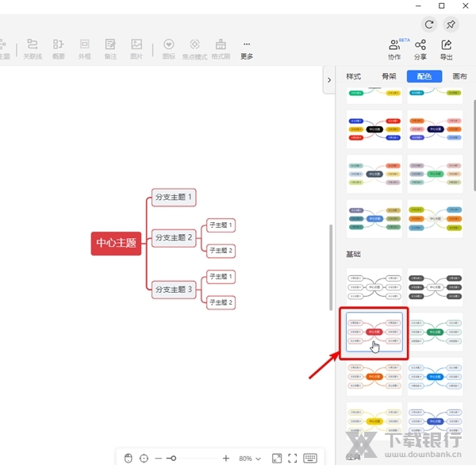
Task: Toggle 焦点模式 focus mode
Action: [195, 48]
